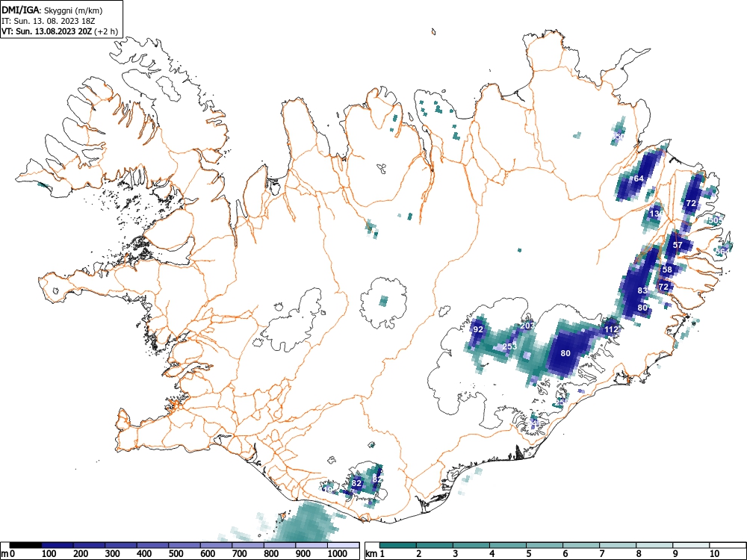Click the '4' tick label on the km legend
The width and height of the screenshot is (747, 560).
[x=492, y=554]
